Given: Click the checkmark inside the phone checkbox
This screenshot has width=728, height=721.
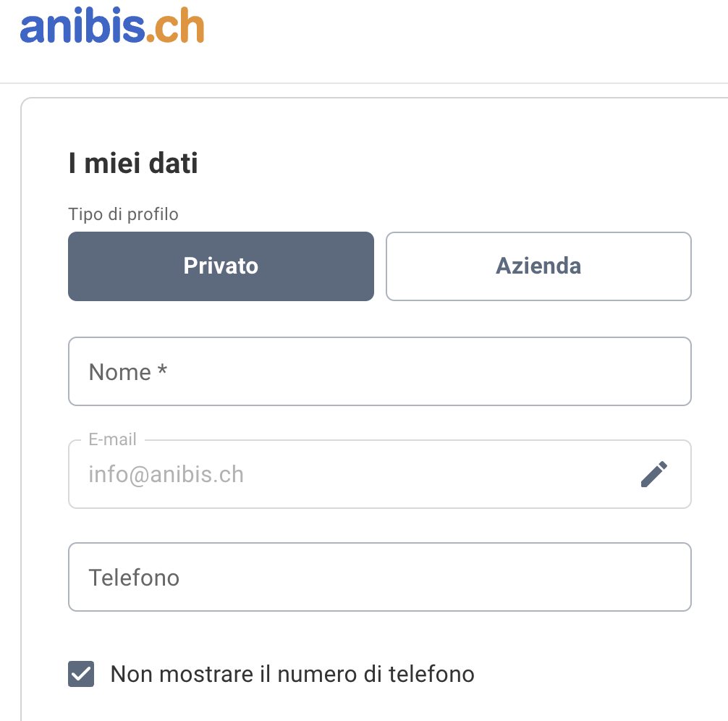Looking at the screenshot, I should click(x=81, y=674).
